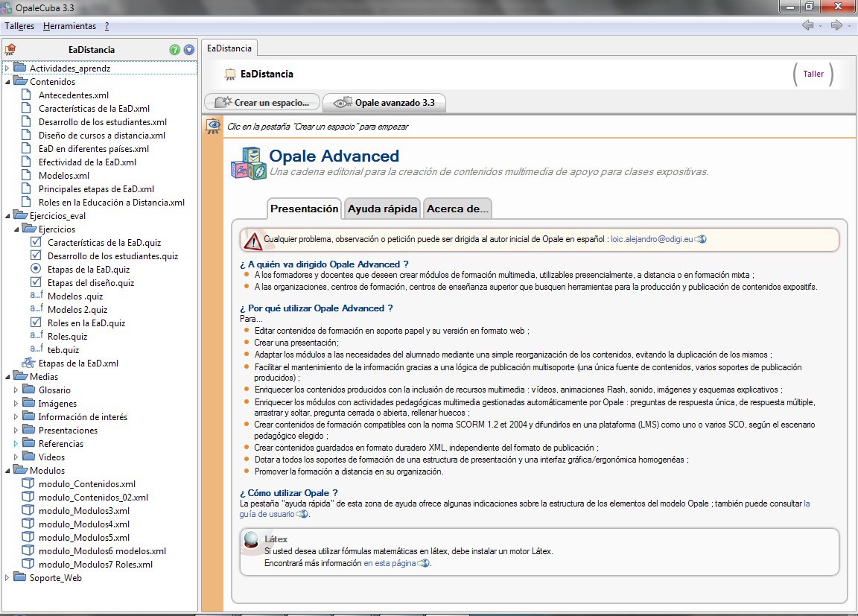This screenshot has width=858, height=616.
Task: Select the Videos folder
Action: [x=51, y=457]
